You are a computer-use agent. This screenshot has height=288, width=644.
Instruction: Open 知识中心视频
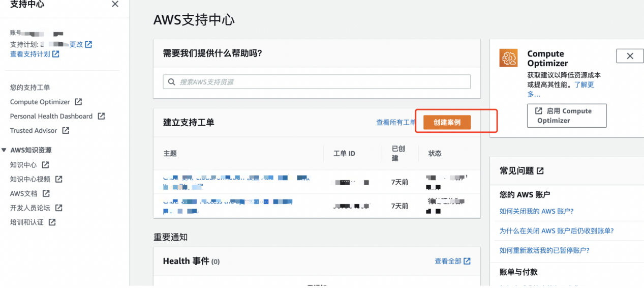(30, 179)
